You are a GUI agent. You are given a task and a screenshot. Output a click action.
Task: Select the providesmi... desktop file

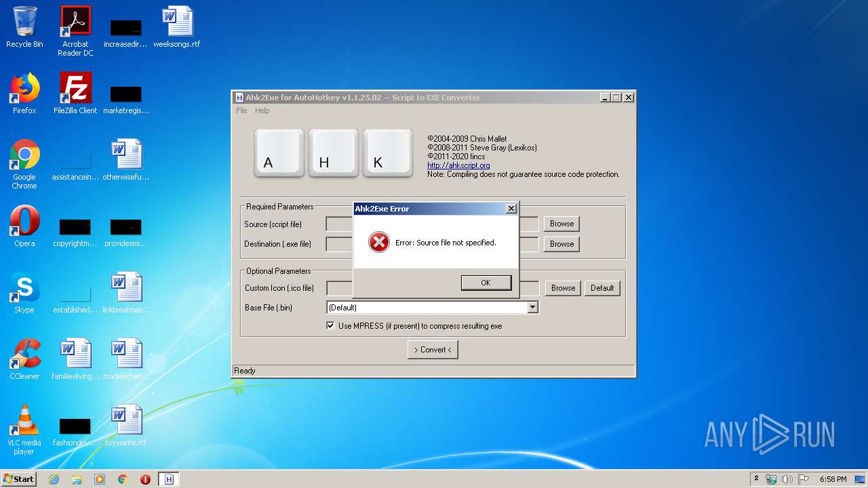pyautogui.click(x=126, y=232)
